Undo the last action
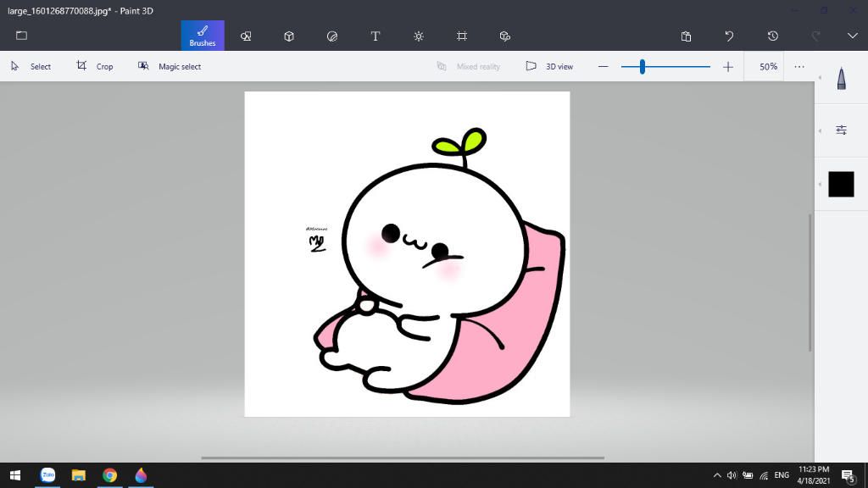 pyautogui.click(x=729, y=36)
